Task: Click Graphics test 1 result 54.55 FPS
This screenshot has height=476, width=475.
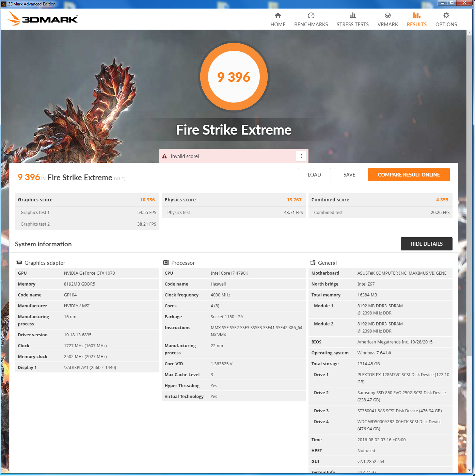Action: pyautogui.click(x=147, y=212)
